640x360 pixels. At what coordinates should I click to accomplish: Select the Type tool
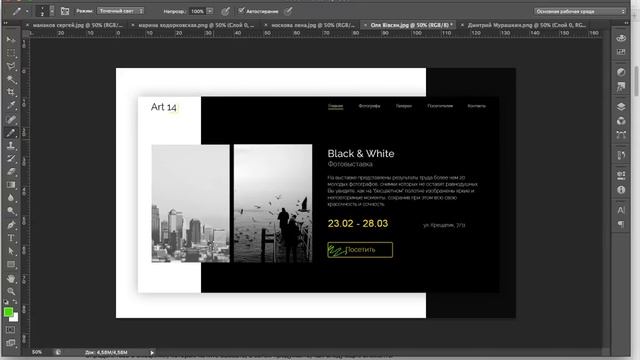11,238
